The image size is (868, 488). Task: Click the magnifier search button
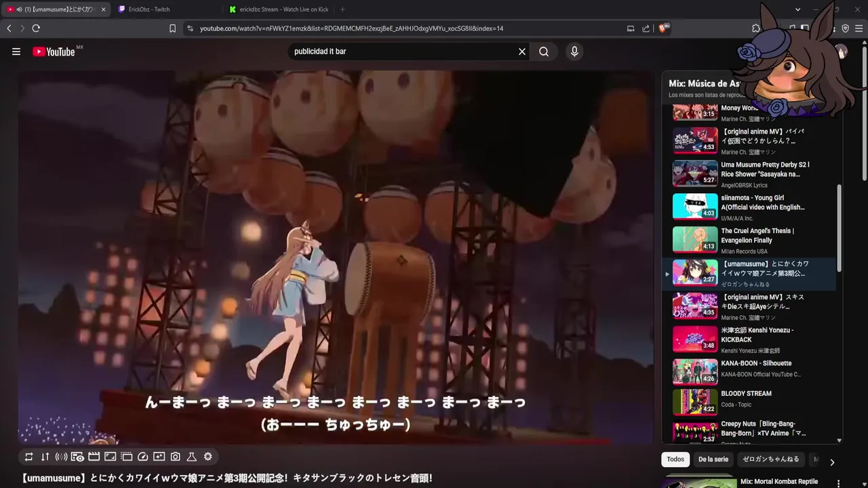(544, 52)
